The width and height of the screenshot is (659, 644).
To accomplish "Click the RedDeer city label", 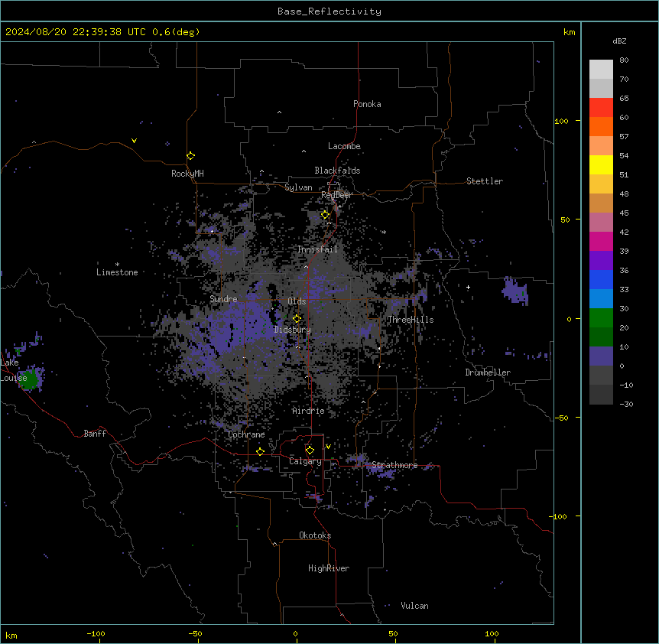I will tap(336, 195).
